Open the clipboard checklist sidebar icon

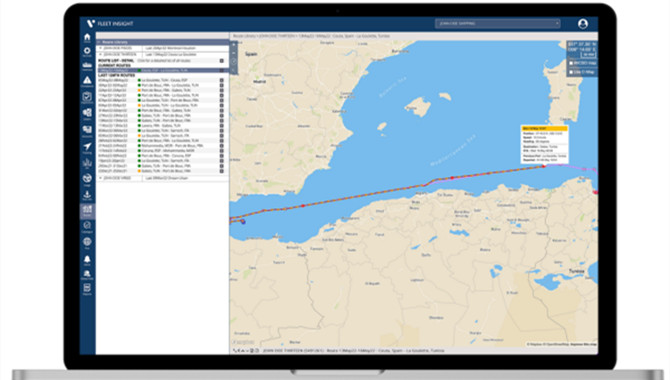[87, 97]
